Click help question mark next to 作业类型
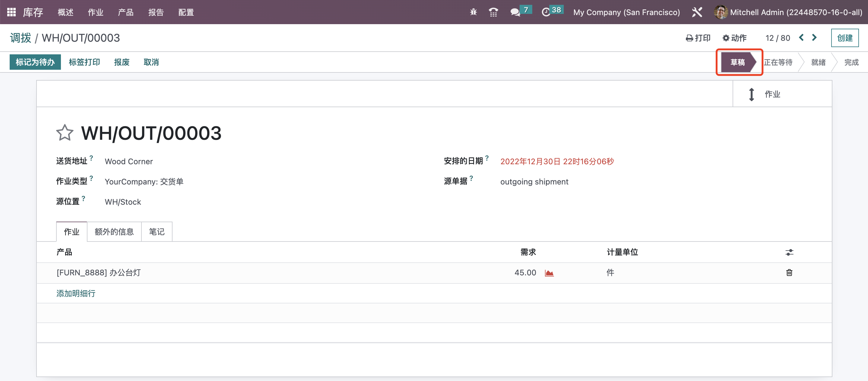Screen dimensions: 868x381 coord(91,178)
